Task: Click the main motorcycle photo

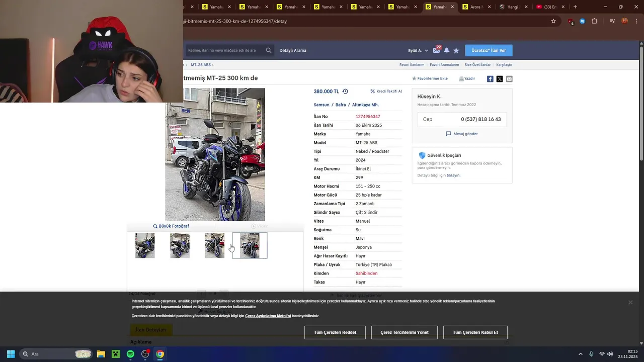Action: click(215, 154)
